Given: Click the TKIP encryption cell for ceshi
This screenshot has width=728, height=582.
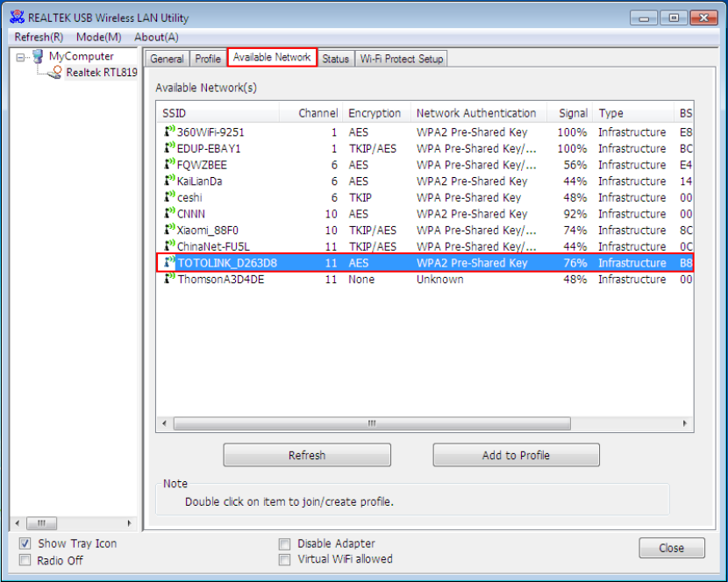Looking at the screenshot, I should (360, 197).
